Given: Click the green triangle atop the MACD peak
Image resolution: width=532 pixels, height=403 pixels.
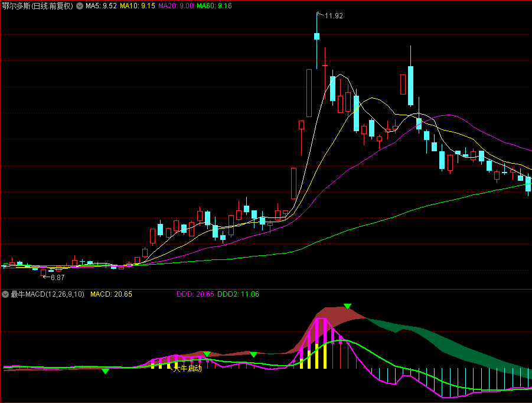Looking at the screenshot, I should [x=348, y=306].
